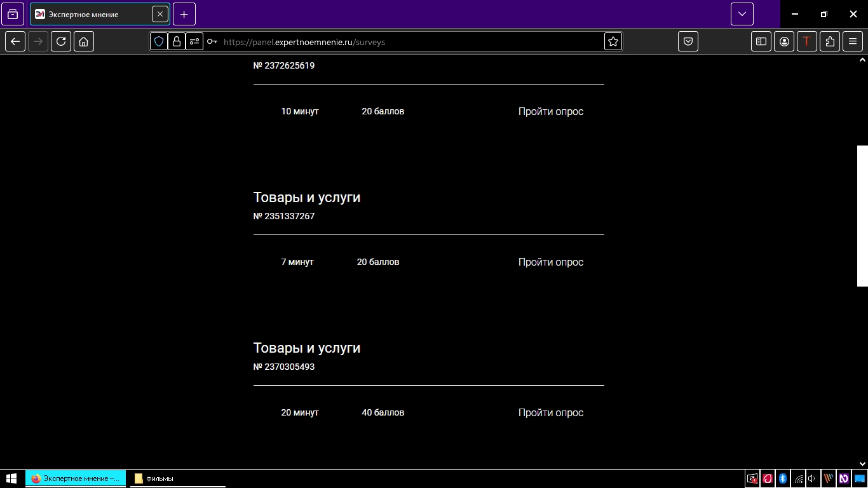Toggle the browser sidebar
Screen dimensions: 868x488
[x=761, y=42]
